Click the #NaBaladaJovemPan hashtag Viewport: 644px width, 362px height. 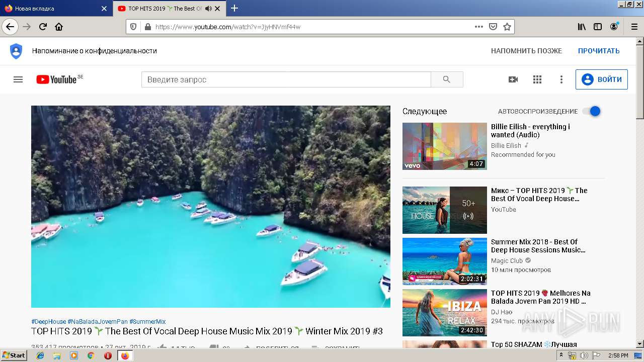98,321
